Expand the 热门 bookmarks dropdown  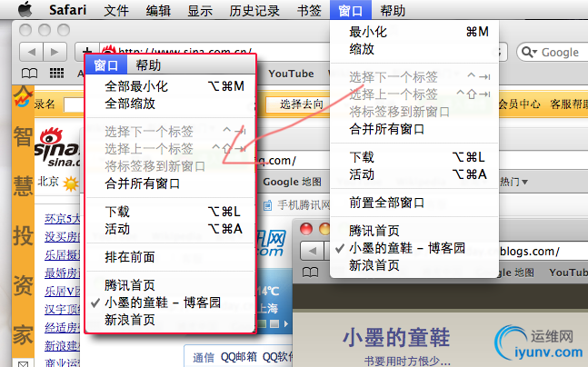coord(513,182)
